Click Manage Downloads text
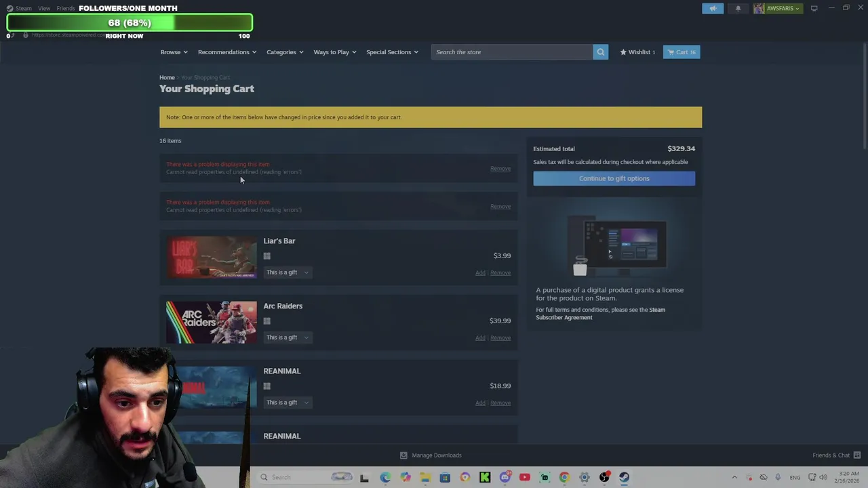The height and width of the screenshot is (488, 868). [436, 455]
